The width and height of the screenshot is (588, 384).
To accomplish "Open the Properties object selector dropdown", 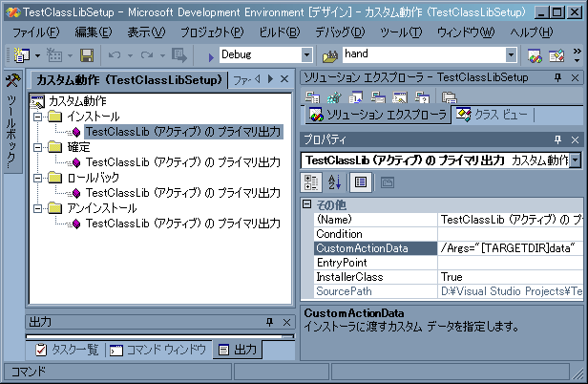I will 575,160.
